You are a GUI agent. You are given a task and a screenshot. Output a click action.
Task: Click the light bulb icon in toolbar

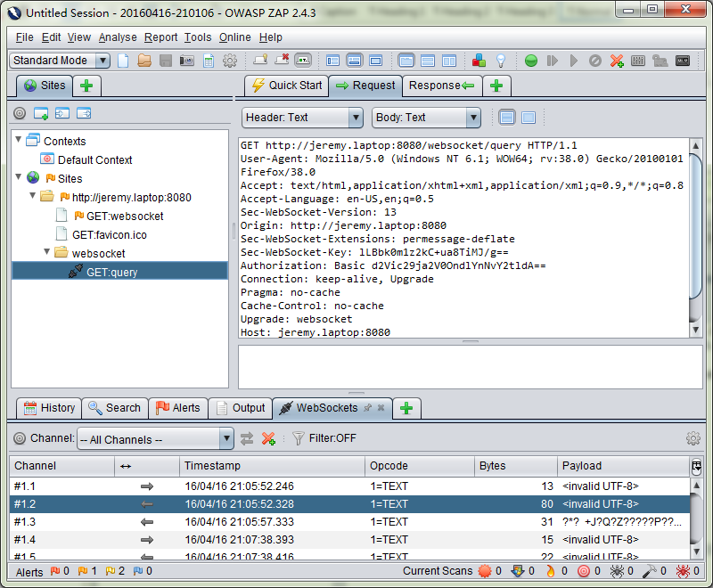pyautogui.click(x=501, y=61)
